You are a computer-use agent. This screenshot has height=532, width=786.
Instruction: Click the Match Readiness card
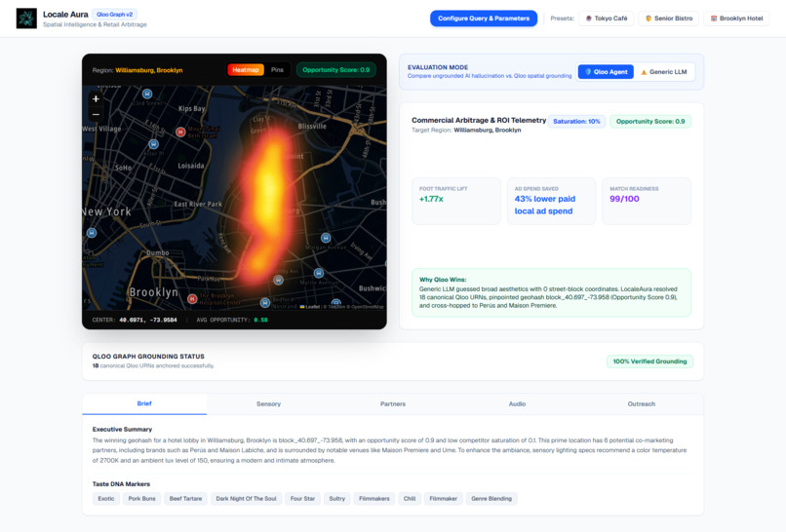[x=647, y=201]
